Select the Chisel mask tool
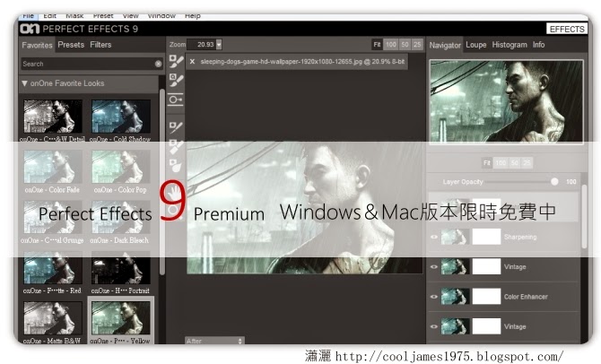Image resolution: width=601 pixels, height=364 pixels. [176, 147]
